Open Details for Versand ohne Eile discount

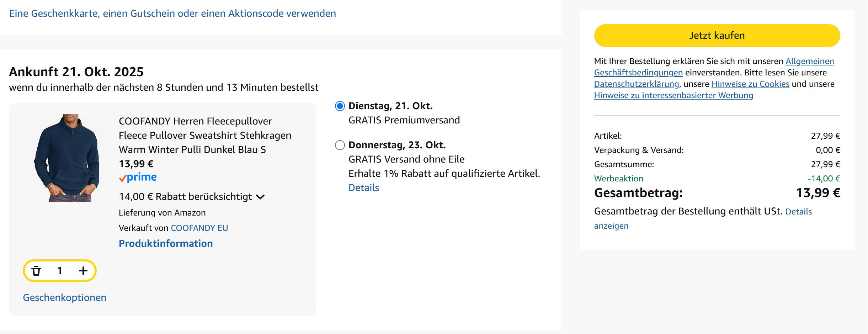pos(364,187)
